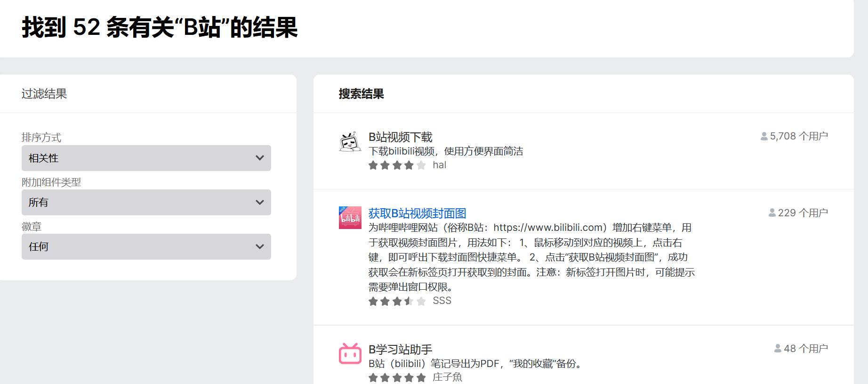Image resolution: width=868 pixels, height=384 pixels.
Task: Open the B站视频下载 result title
Action: tap(400, 137)
